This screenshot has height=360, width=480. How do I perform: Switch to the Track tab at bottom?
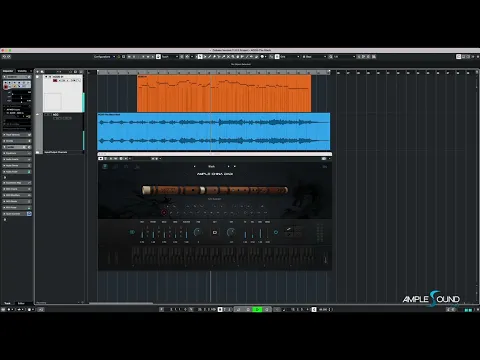click(7, 303)
